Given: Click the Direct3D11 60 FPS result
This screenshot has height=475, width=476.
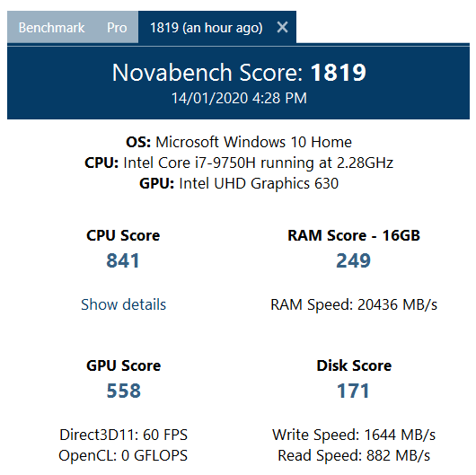Looking at the screenshot, I should click(x=124, y=435).
